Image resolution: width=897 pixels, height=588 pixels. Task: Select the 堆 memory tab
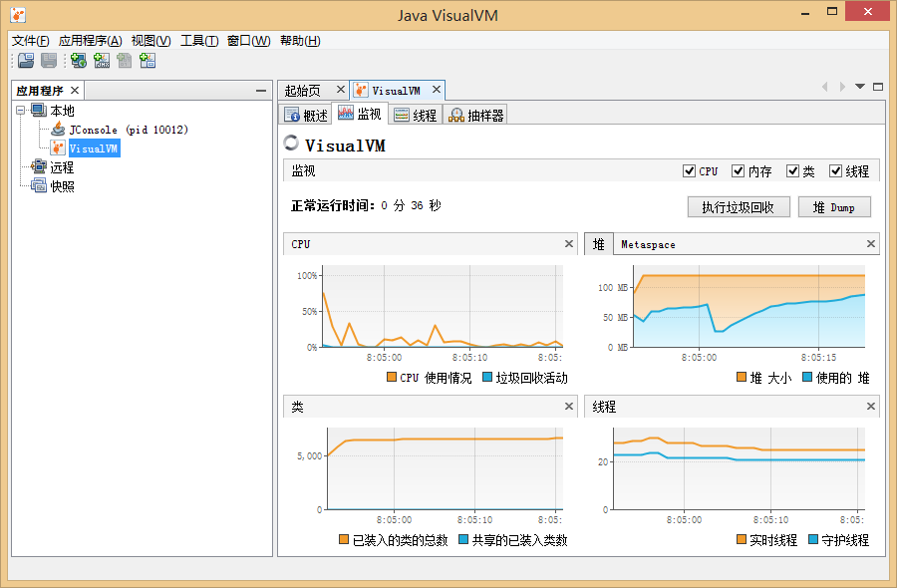[599, 244]
